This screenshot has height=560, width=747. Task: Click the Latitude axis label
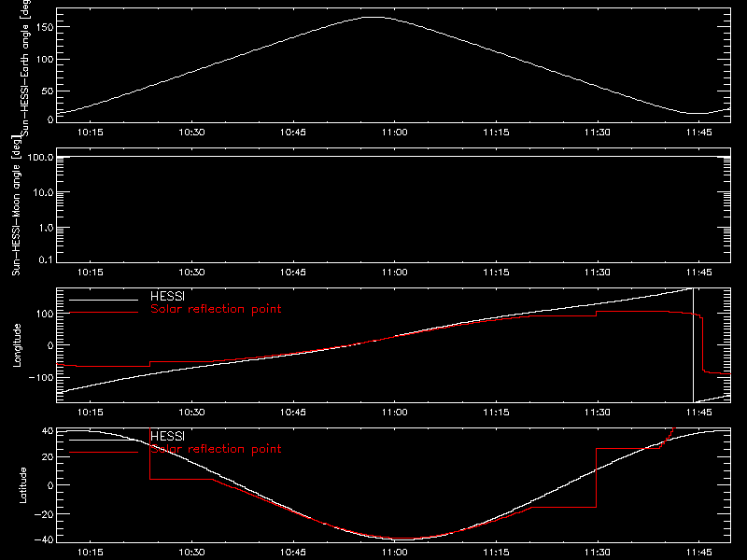click(22, 485)
